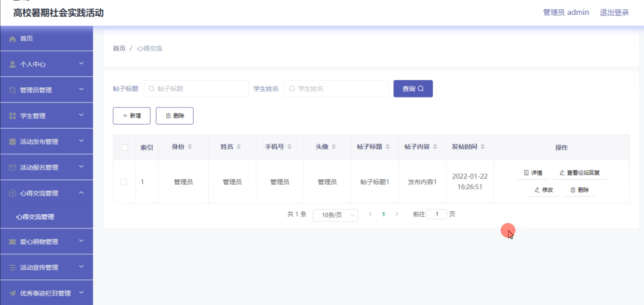The image size is (644, 305).
Task: Click the sort arrows on 发帖时间 column
Action: tap(483, 147)
